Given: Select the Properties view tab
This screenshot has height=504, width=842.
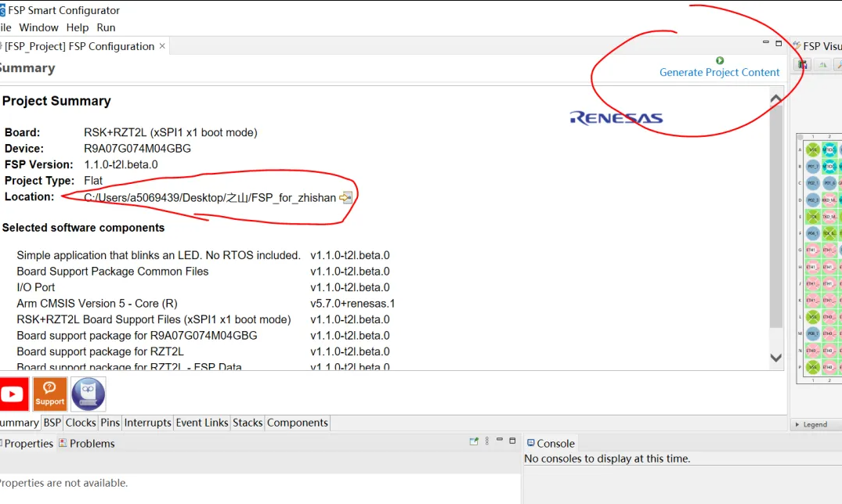Looking at the screenshot, I should 28,444.
